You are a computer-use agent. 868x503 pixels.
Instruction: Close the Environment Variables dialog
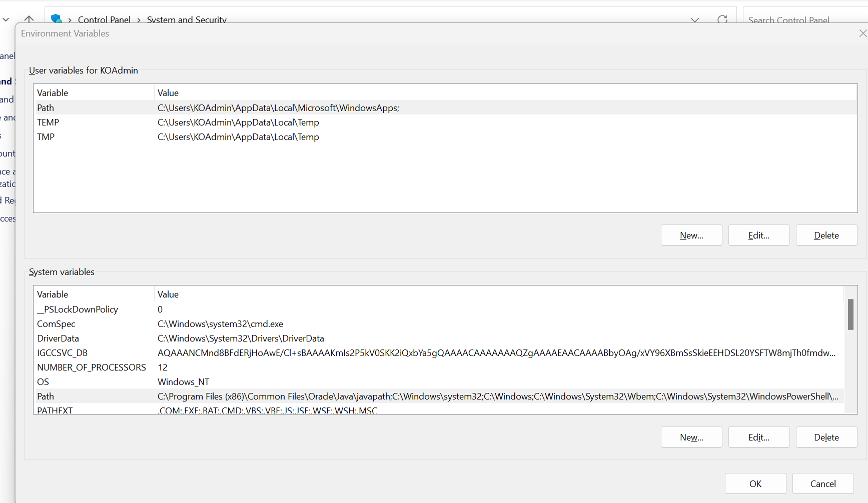tap(862, 33)
